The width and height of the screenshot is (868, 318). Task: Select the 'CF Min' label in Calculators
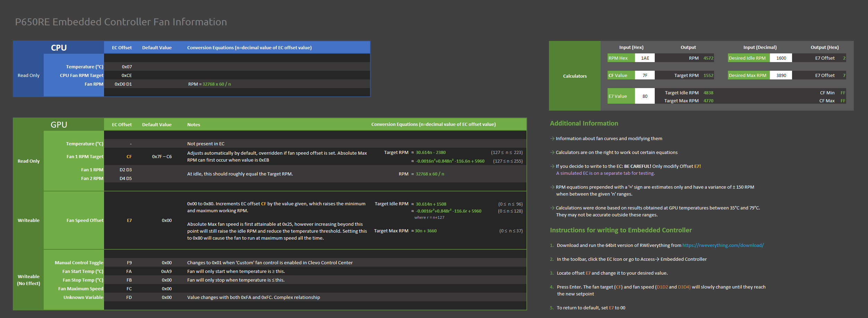[x=827, y=93]
